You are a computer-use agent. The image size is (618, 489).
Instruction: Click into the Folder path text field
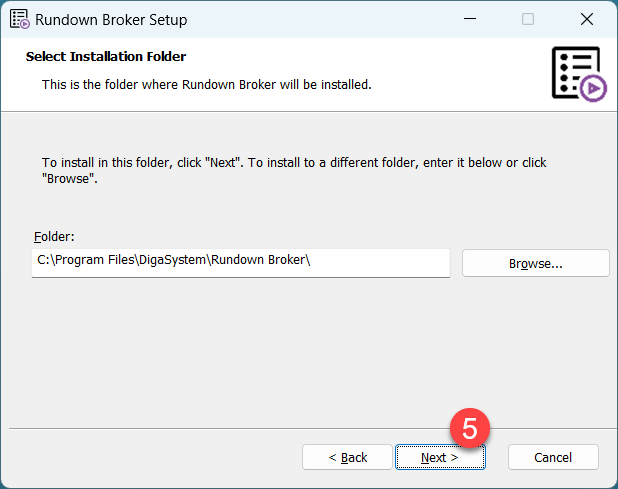coord(240,263)
